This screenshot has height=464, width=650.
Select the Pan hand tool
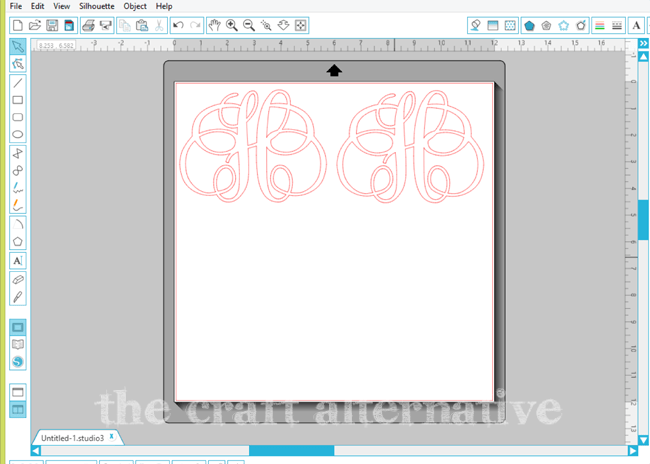click(214, 25)
